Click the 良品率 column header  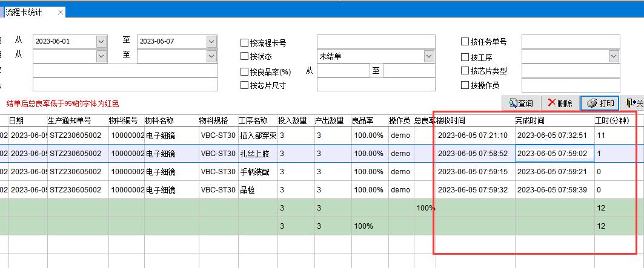362,120
